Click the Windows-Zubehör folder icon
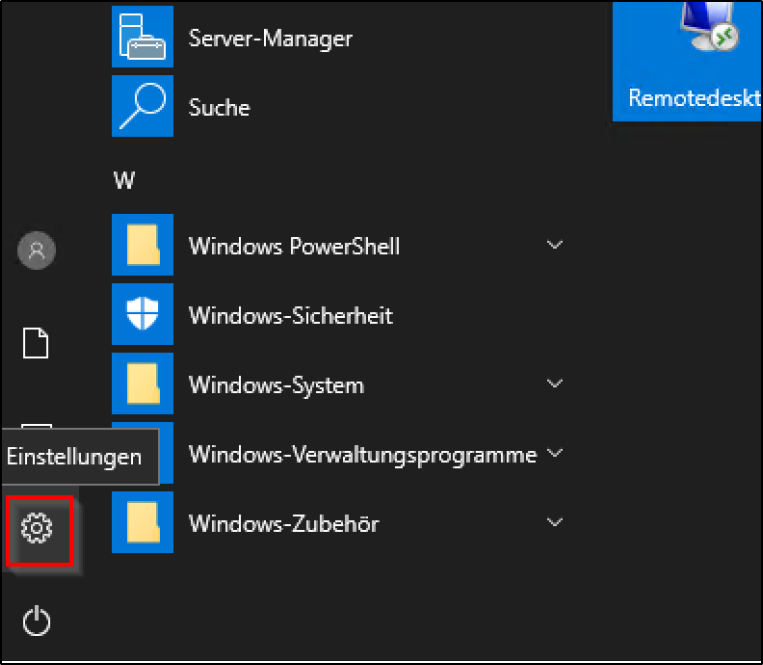 pos(143,522)
